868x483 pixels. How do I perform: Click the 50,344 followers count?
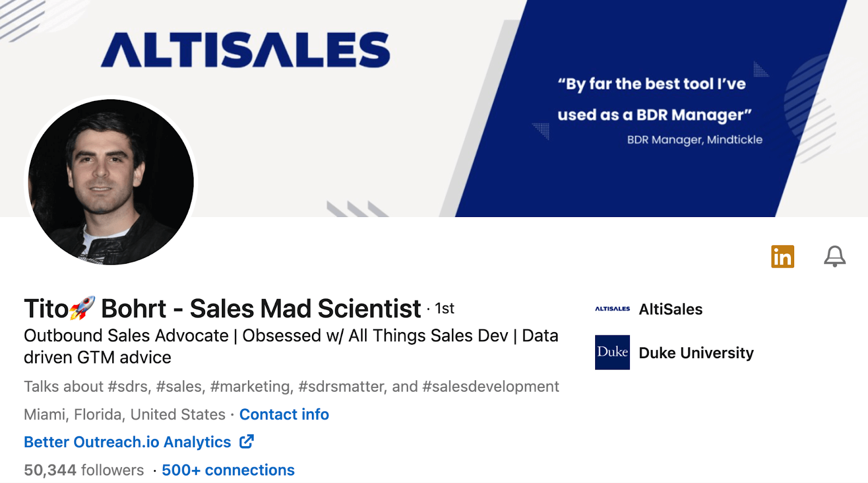coord(84,470)
